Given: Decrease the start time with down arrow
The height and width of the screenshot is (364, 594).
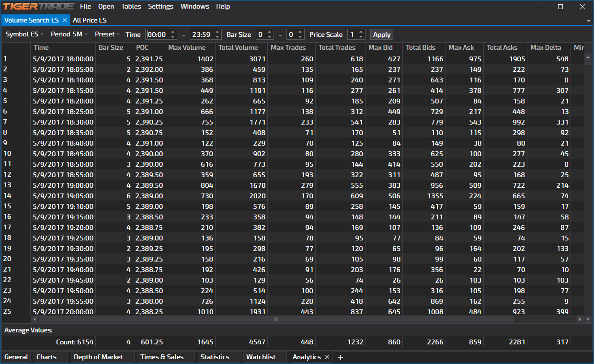Looking at the screenshot, I should coord(173,37).
